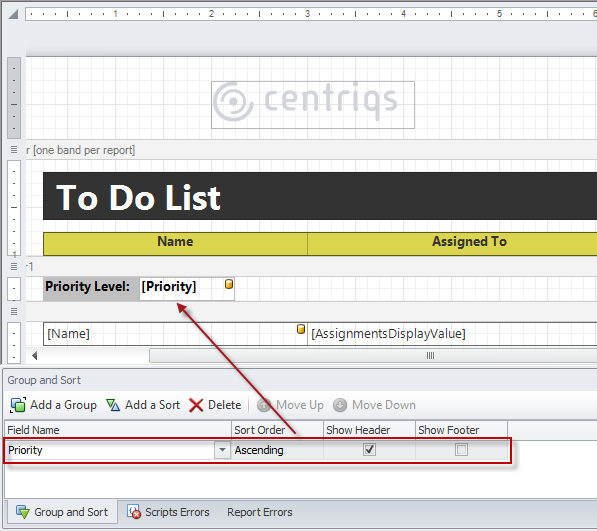Collapse the one band per report header
The width and height of the screenshot is (597, 531).
pyautogui.click(x=14, y=150)
